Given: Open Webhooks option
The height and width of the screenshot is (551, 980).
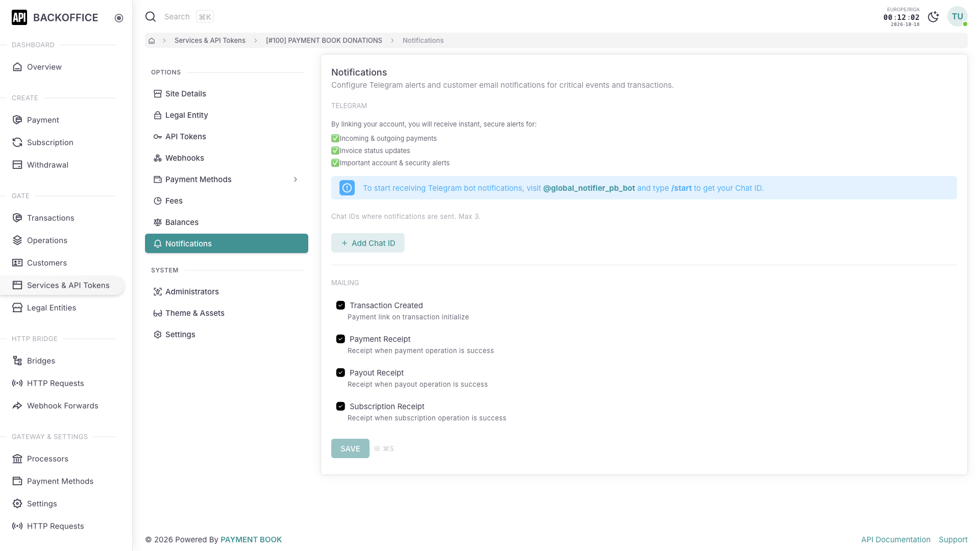Looking at the screenshot, I should (x=227, y=158).
